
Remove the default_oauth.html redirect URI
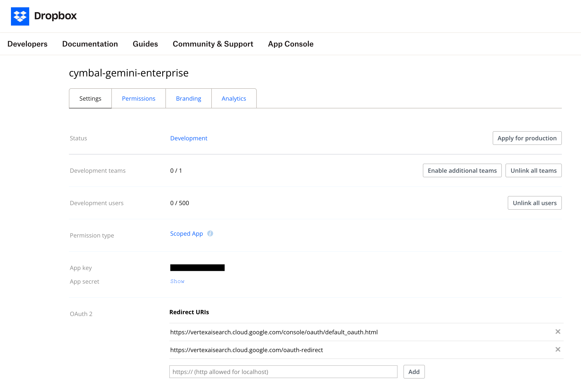coord(558,332)
